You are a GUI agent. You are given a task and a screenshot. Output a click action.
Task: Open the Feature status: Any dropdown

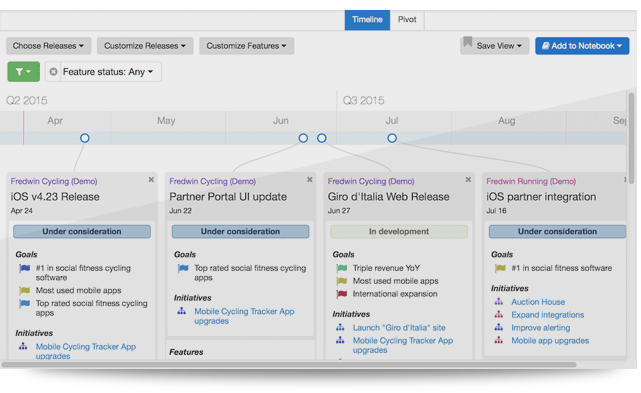coord(108,72)
